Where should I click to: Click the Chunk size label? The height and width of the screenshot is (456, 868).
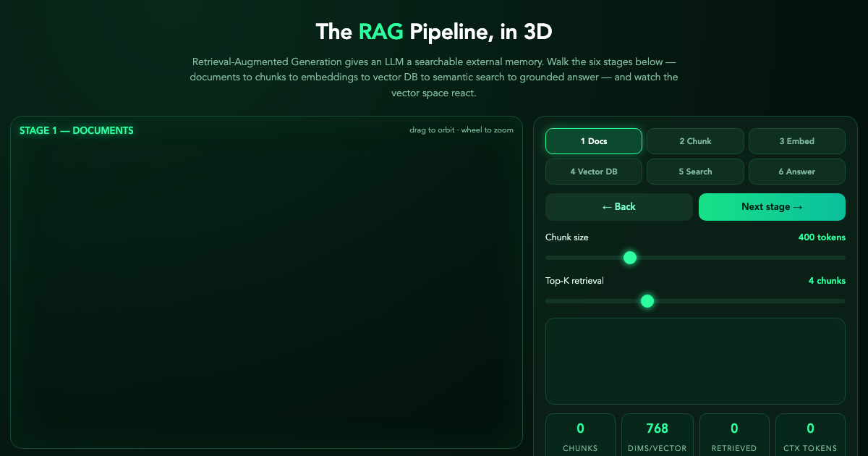567,237
